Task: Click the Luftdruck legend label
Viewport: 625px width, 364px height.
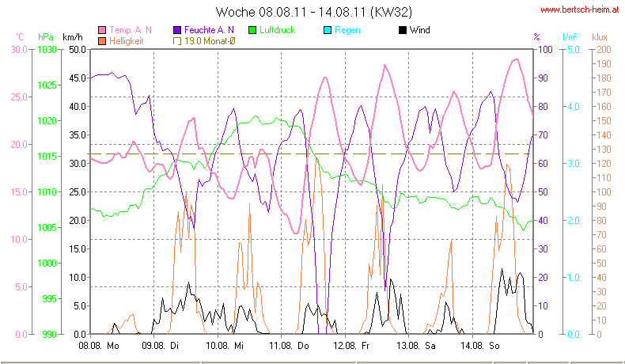Action: [277, 30]
